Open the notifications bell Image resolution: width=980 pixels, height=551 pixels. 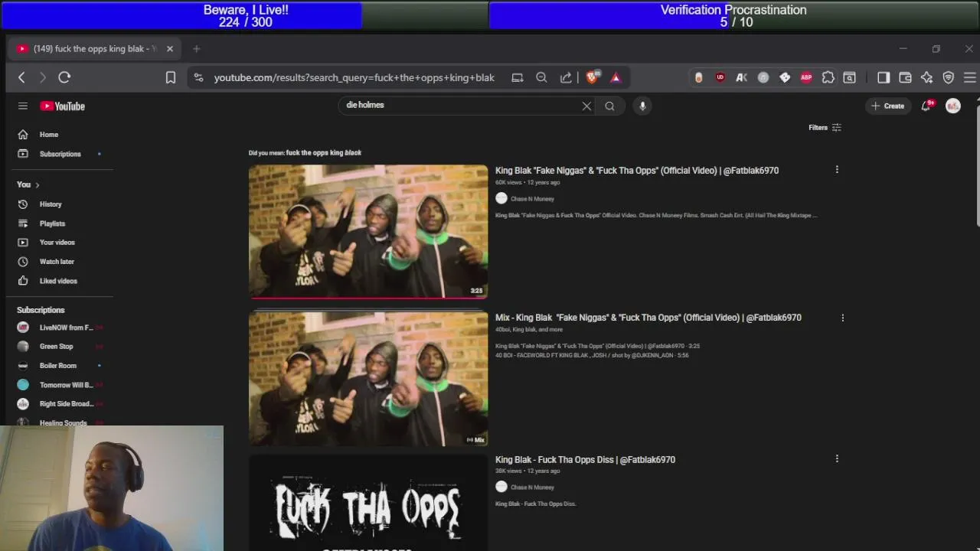tap(926, 106)
